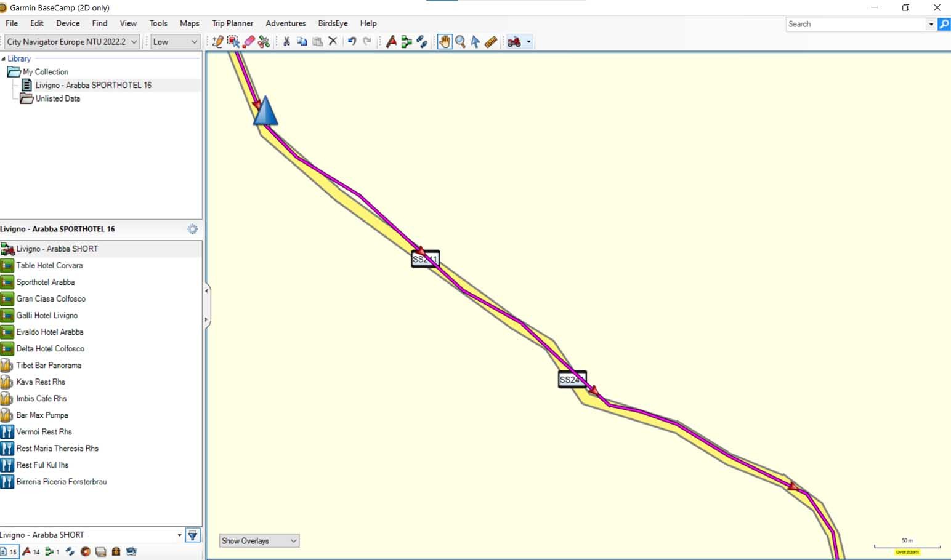
Task: Open the Find menu
Action: [x=100, y=23]
